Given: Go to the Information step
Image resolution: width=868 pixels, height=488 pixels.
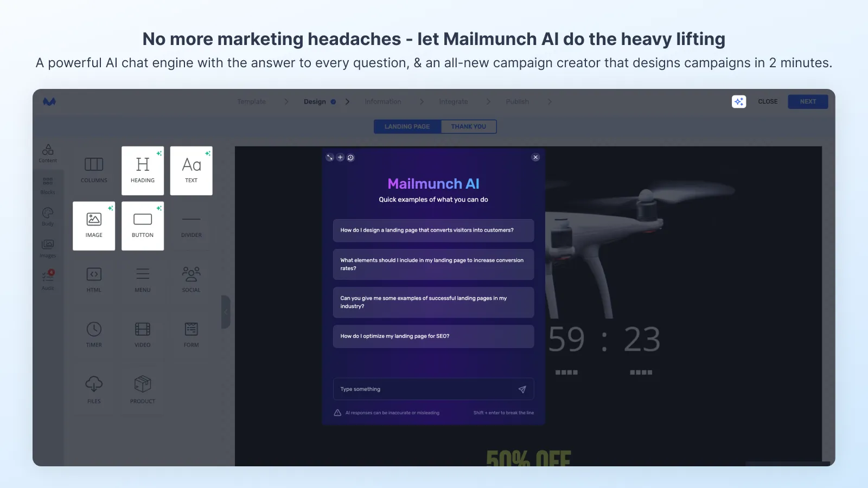Looking at the screenshot, I should coord(383,101).
